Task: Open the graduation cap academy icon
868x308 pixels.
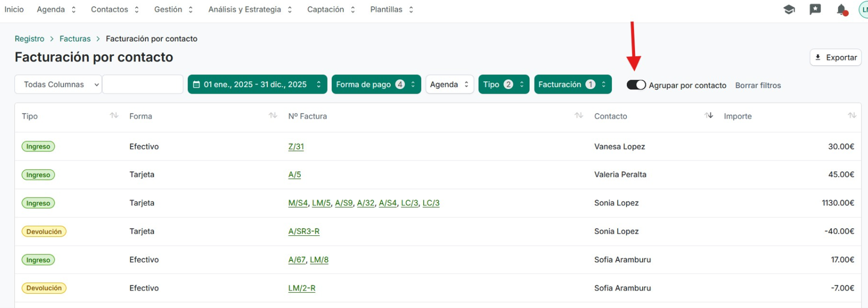Action: (789, 10)
